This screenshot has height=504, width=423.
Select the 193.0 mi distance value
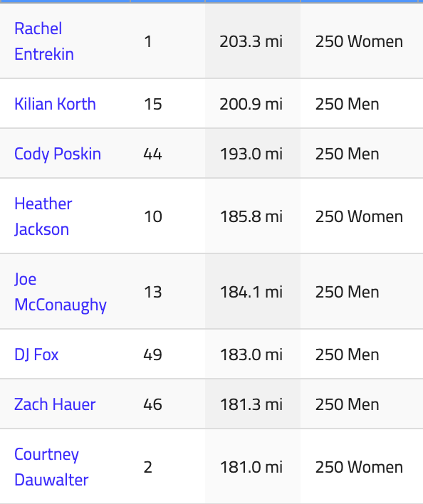251,154
